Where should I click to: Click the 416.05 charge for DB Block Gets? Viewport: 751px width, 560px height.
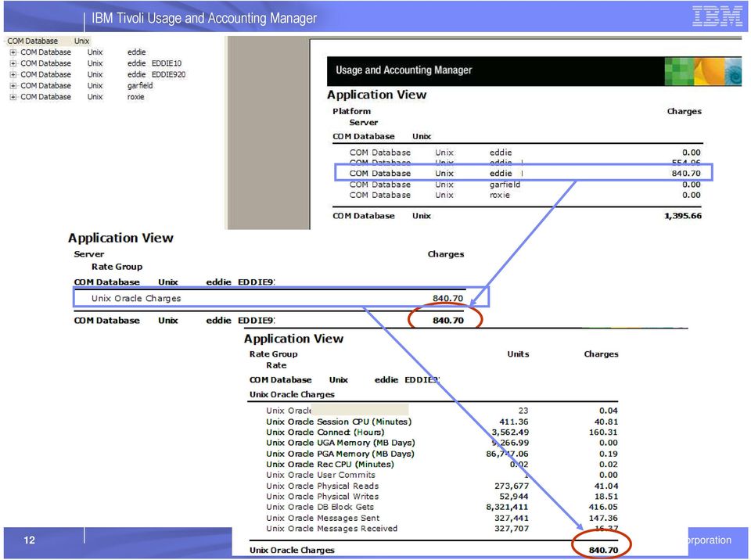coord(603,507)
